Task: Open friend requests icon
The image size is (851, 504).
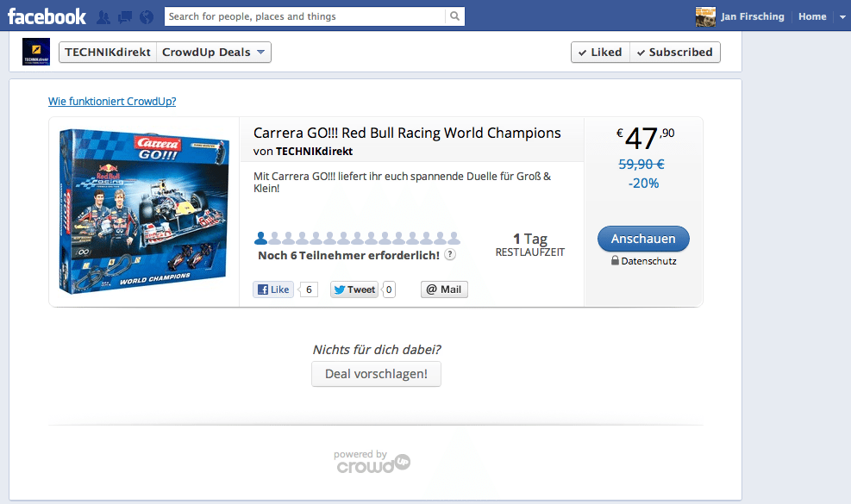Action: (103, 16)
